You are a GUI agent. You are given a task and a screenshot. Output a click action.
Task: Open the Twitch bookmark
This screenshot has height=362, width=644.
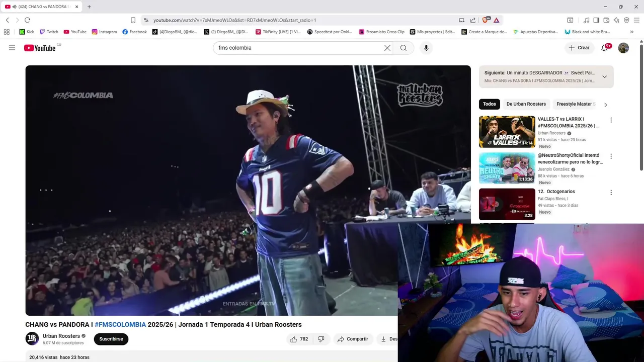(49, 32)
